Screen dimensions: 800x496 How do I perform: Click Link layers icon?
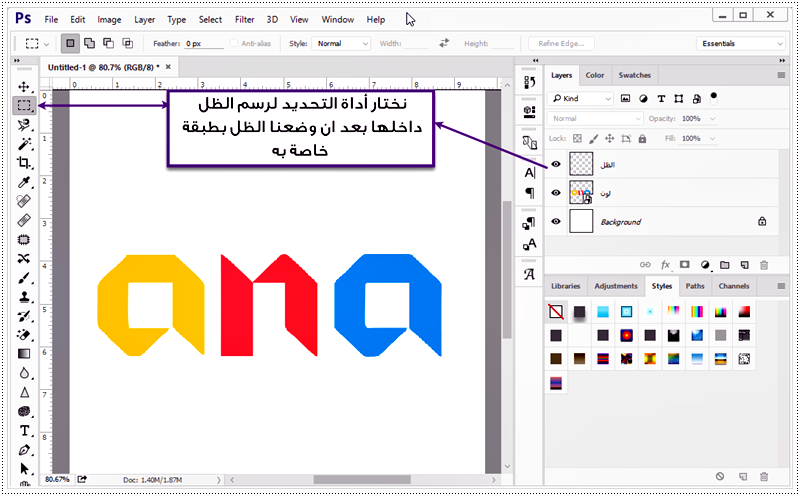(x=645, y=265)
